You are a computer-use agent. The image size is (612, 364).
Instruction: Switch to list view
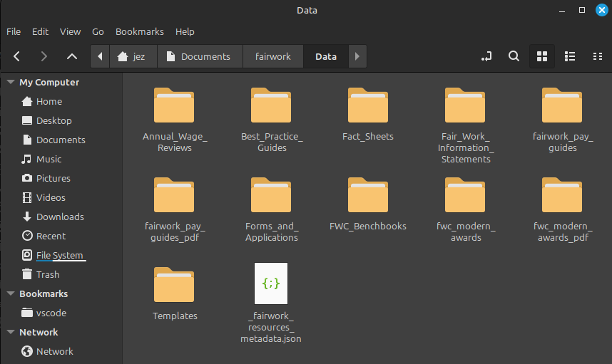tap(570, 56)
